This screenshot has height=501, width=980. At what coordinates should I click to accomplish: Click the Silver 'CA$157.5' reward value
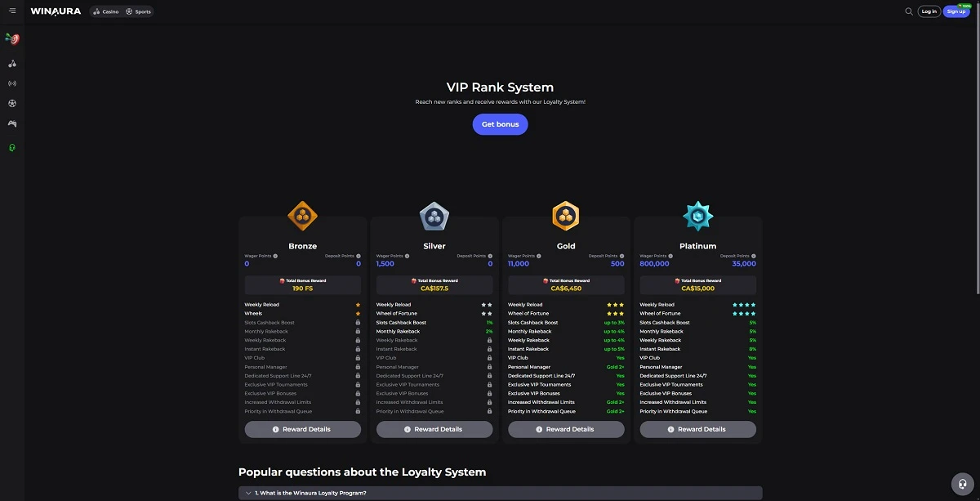point(434,289)
